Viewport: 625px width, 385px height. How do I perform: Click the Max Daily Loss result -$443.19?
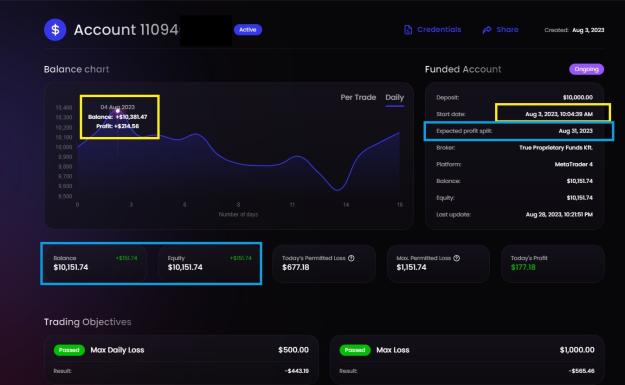coord(297,371)
